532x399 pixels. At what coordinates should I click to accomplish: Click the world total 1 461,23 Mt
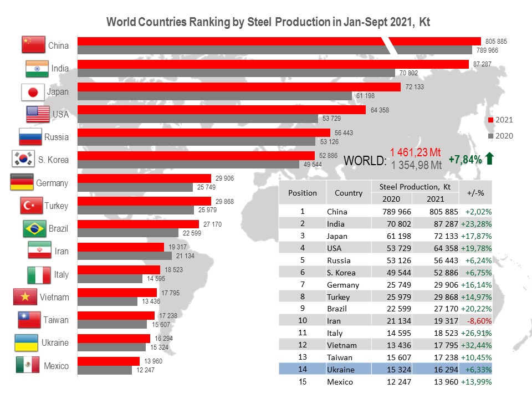point(415,152)
